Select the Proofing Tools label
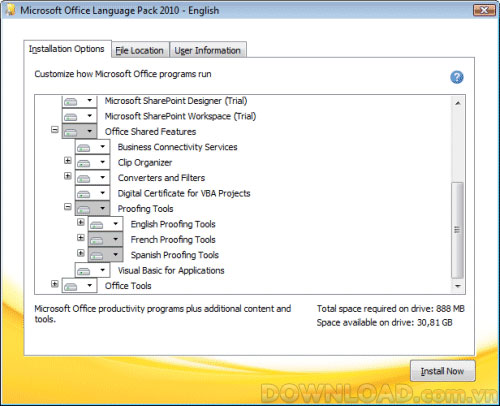 pos(146,208)
